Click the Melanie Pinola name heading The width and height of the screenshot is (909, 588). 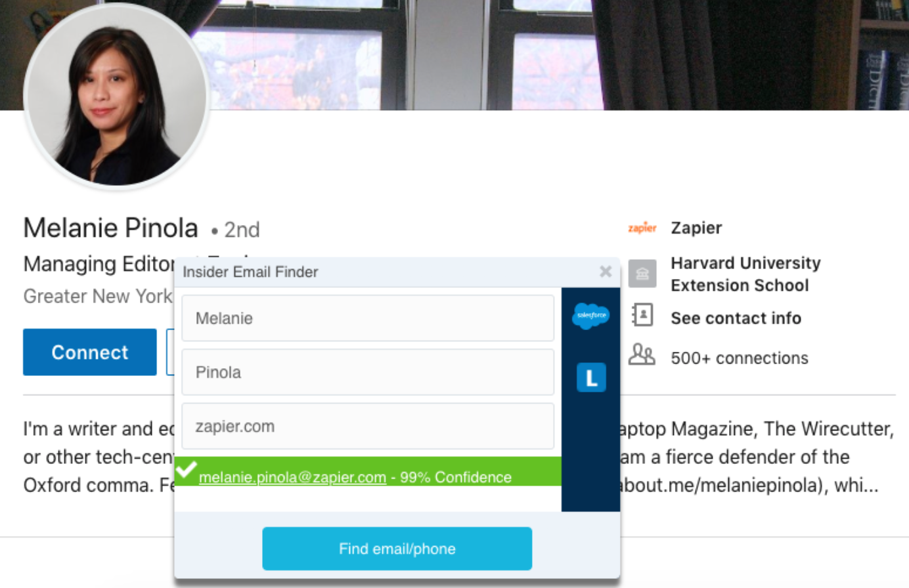click(x=110, y=228)
